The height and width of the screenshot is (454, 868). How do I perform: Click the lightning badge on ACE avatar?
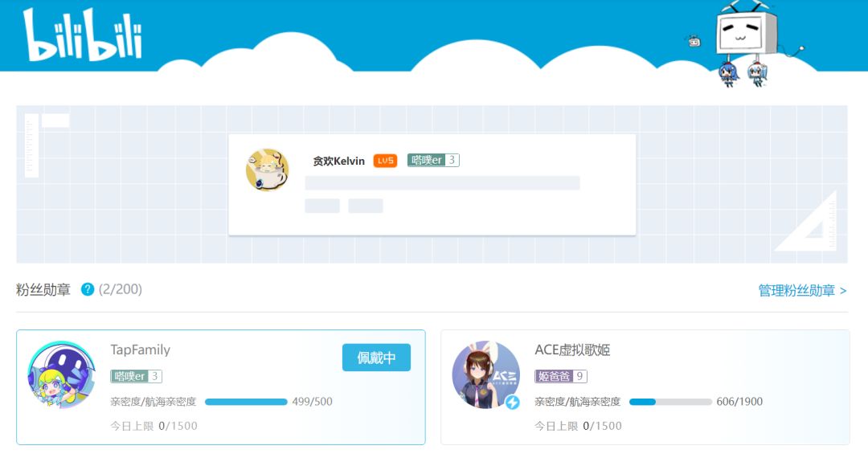[x=512, y=402]
